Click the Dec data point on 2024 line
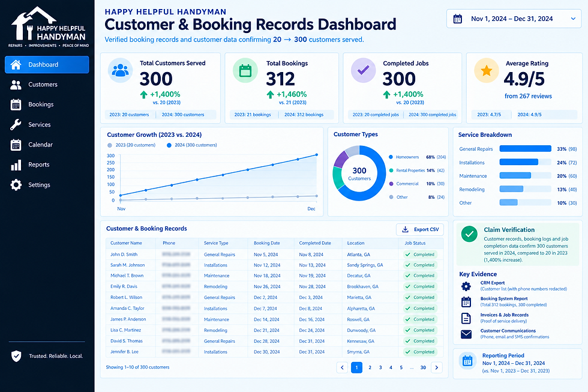The image size is (588, 392). [317, 154]
